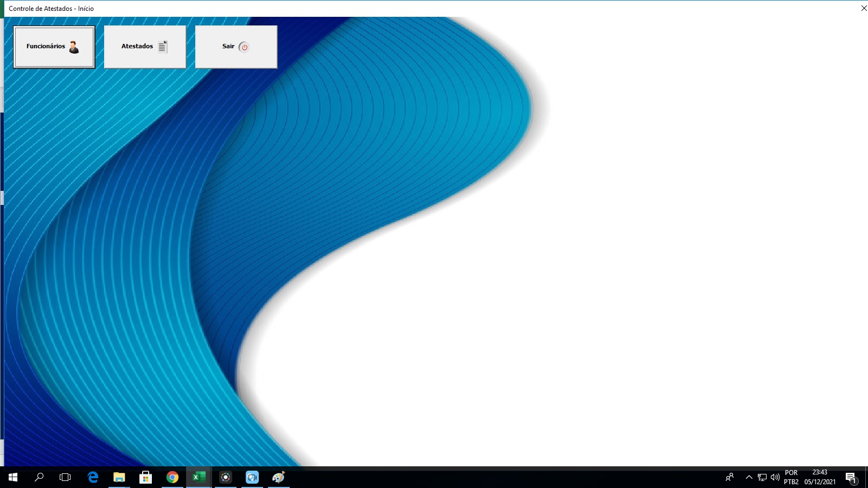Viewport: 868px width, 488px height.
Task: Launch Microsoft Edge from the taskbar
Action: pos(93,477)
